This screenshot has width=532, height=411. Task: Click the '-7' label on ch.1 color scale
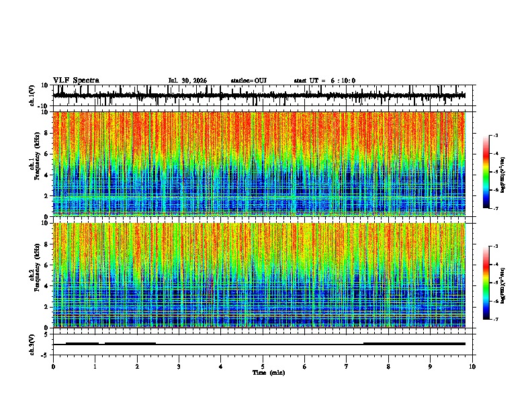[496, 208]
